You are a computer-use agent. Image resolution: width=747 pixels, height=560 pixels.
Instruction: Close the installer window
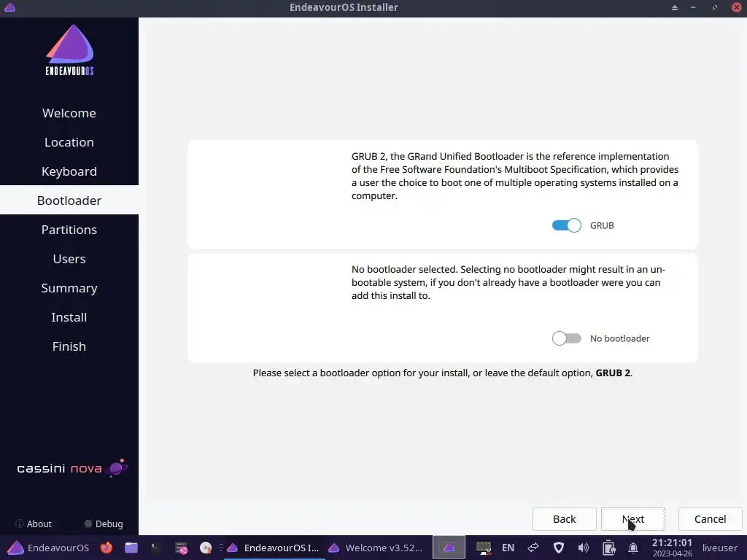(x=737, y=7)
